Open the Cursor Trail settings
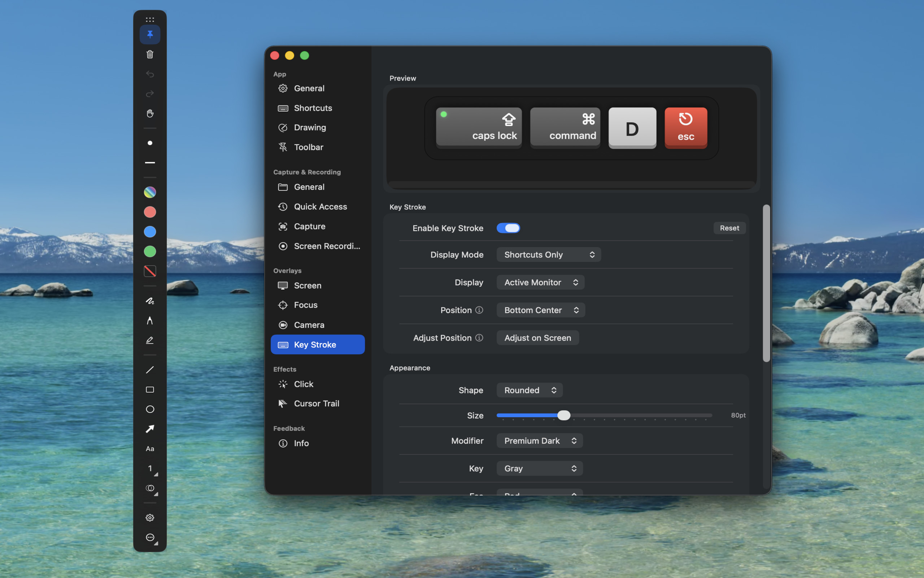924x578 pixels. (318, 404)
